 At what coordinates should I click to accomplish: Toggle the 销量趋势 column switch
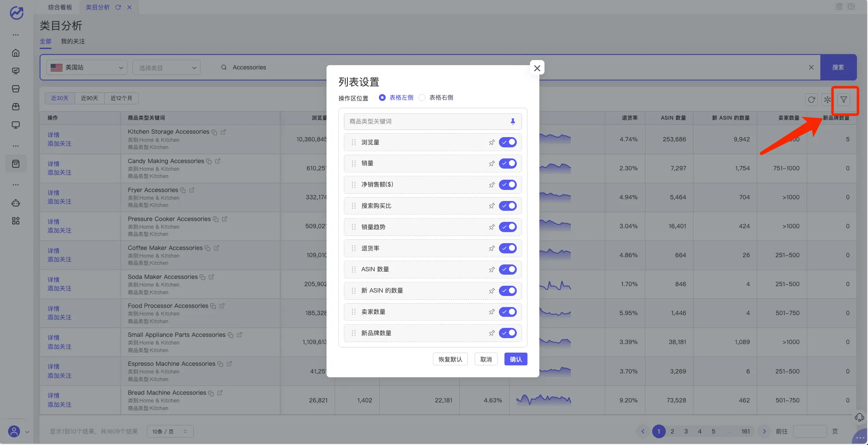click(x=508, y=227)
